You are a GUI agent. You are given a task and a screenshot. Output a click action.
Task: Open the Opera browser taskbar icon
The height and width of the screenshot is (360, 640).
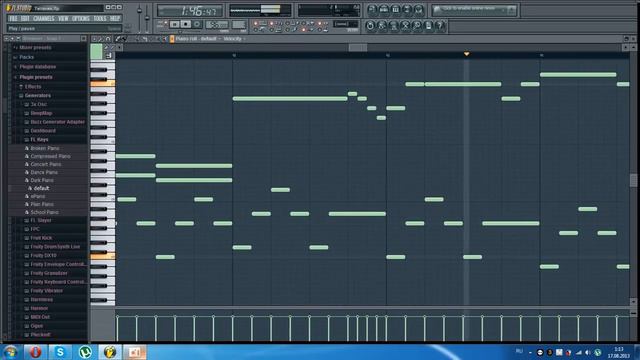[x=35, y=352]
